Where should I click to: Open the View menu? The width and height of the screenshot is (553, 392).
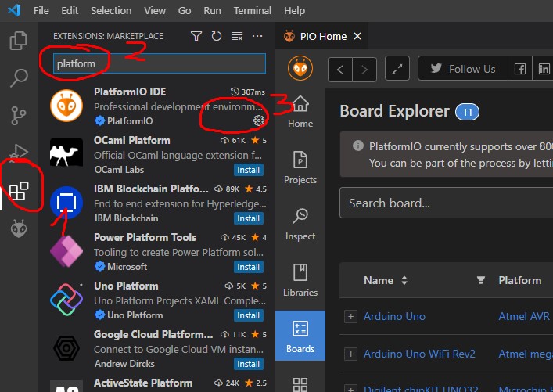[x=154, y=11]
